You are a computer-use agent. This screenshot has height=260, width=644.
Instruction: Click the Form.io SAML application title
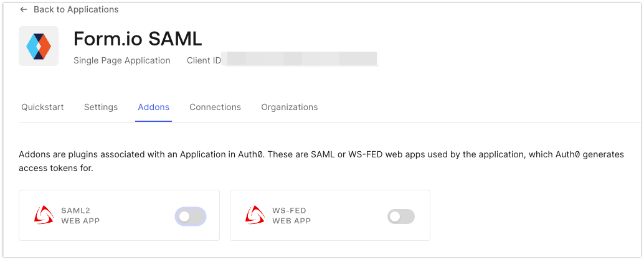tap(138, 39)
